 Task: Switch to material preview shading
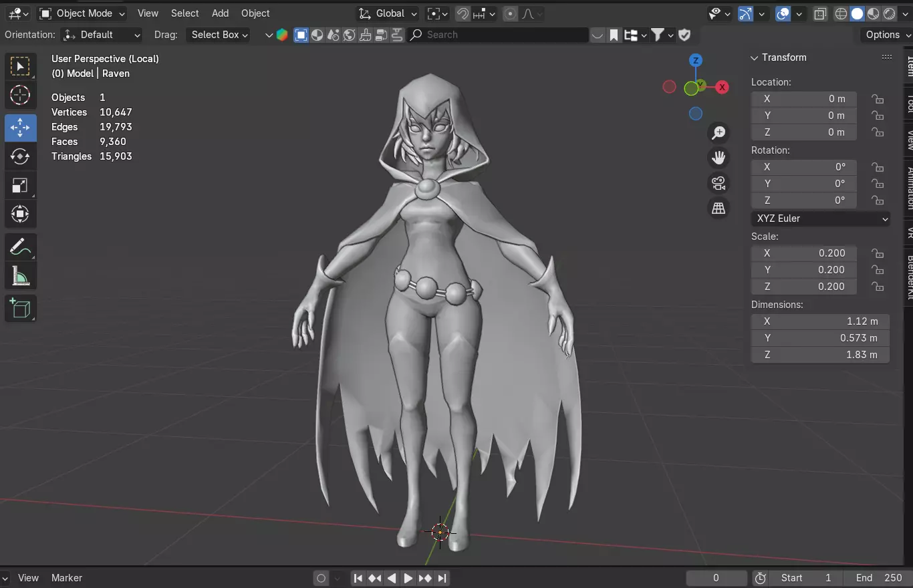tap(873, 13)
